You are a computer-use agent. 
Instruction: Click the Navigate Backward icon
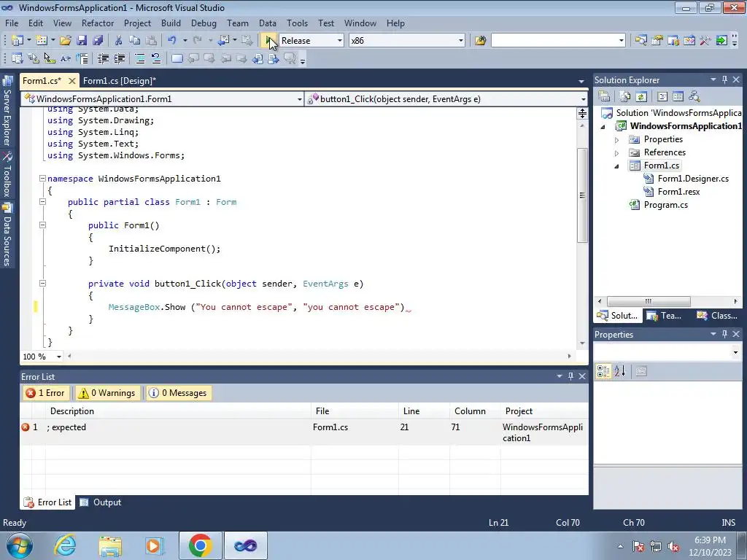(223, 41)
